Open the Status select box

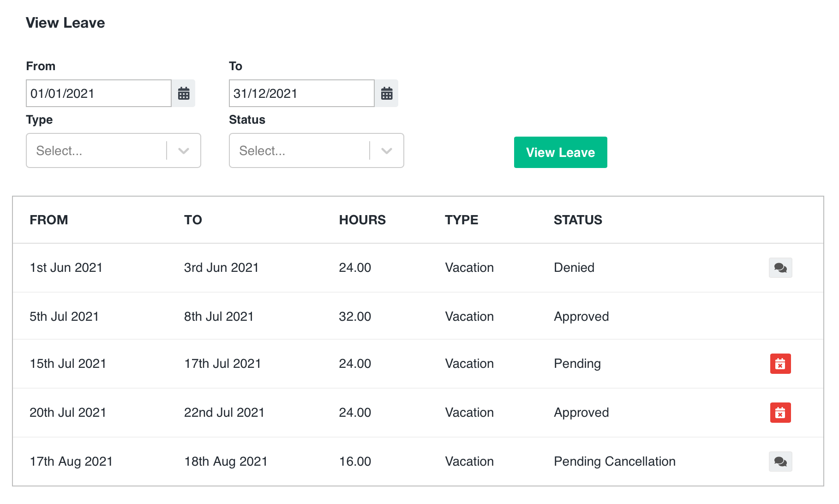tap(300, 150)
